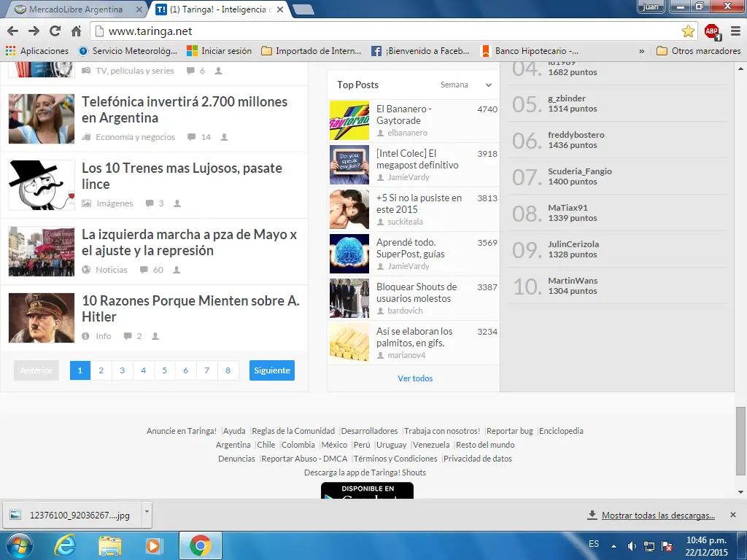Click the Siguiente pagination button

271,370
